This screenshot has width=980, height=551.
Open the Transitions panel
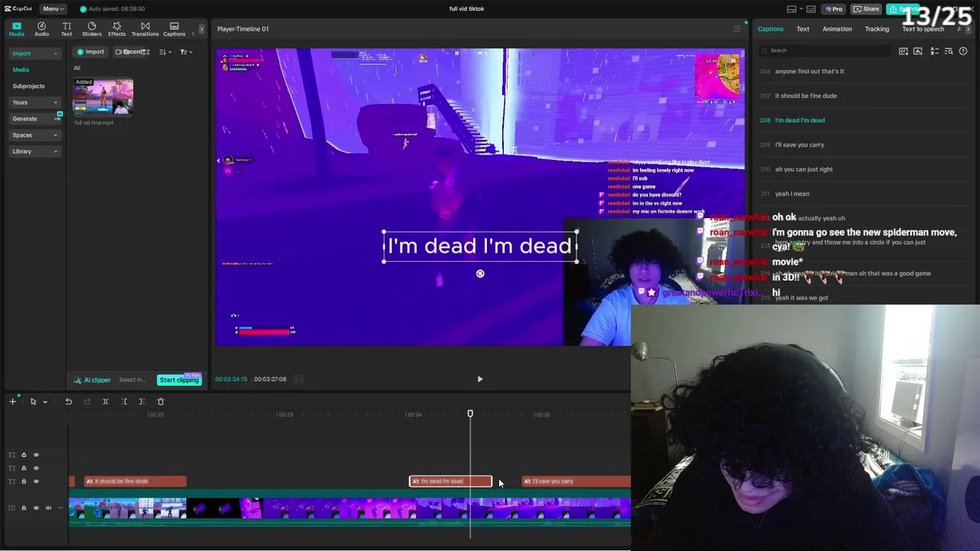tap(145, 29)
